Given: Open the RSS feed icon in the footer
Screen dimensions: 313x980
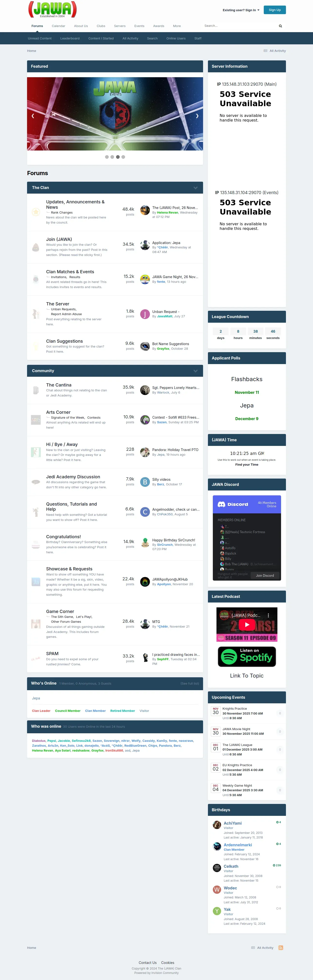Looking at the screenshot, I should click(x=281, y=948).
